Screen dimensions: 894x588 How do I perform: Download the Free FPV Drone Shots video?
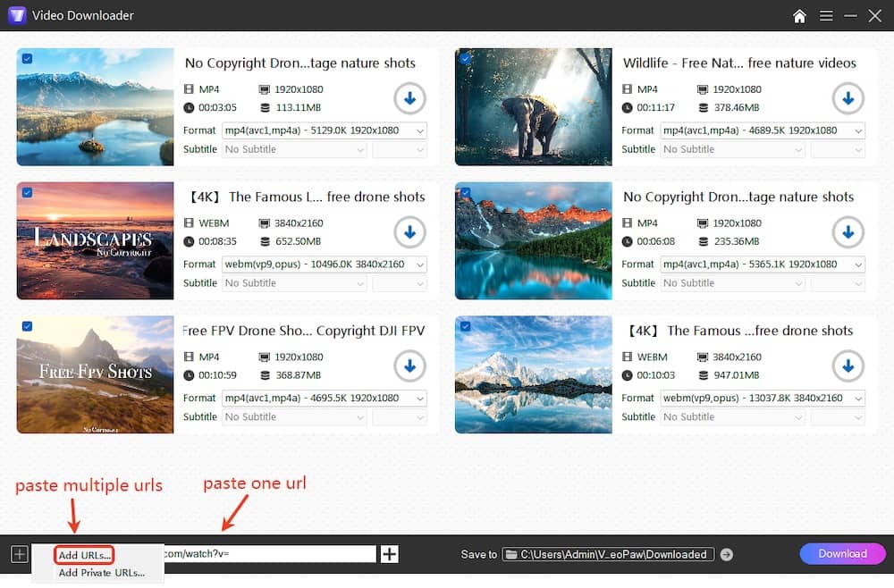pos(409,366)
